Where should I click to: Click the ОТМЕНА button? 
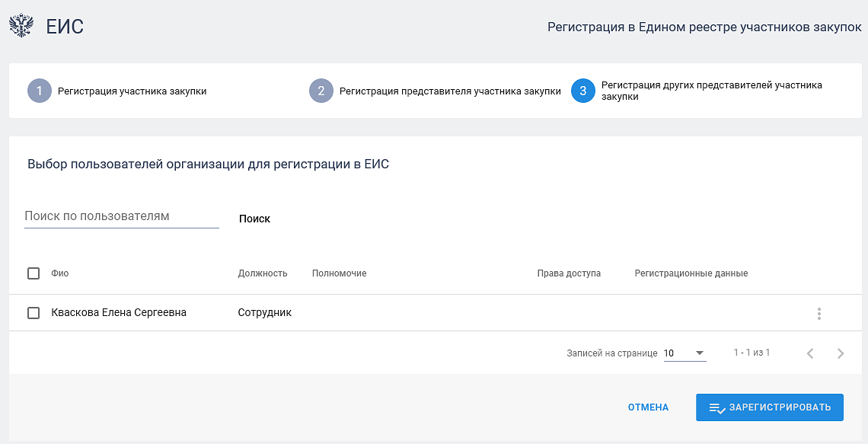tap(648, 407)
